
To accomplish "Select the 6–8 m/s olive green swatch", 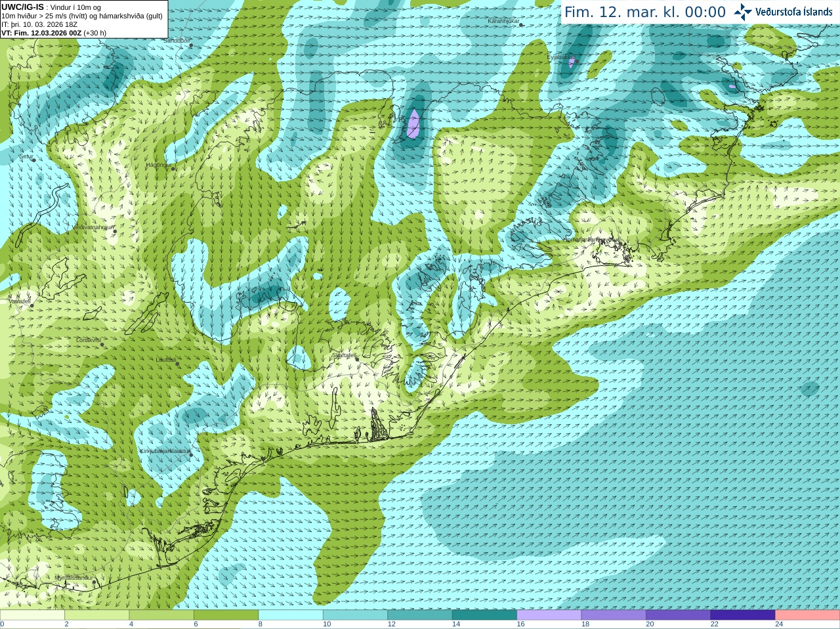I will [x=226, y=615].
